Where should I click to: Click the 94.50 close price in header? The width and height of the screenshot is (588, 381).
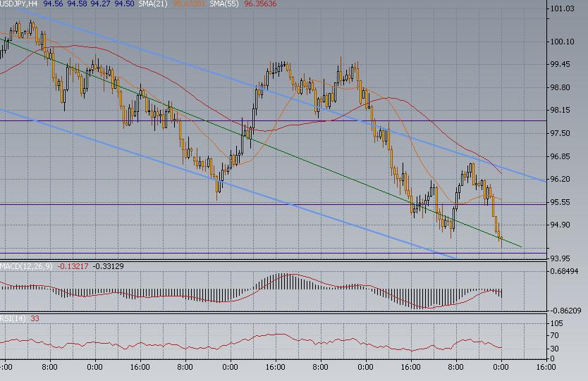(125, 4)
